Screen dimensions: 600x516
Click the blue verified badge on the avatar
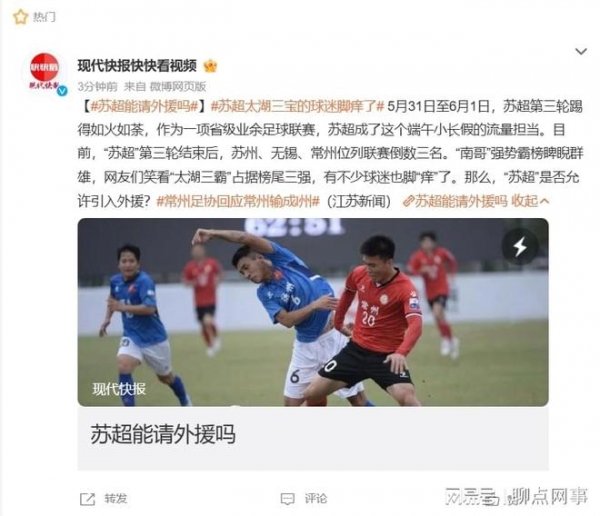(62, 91)
